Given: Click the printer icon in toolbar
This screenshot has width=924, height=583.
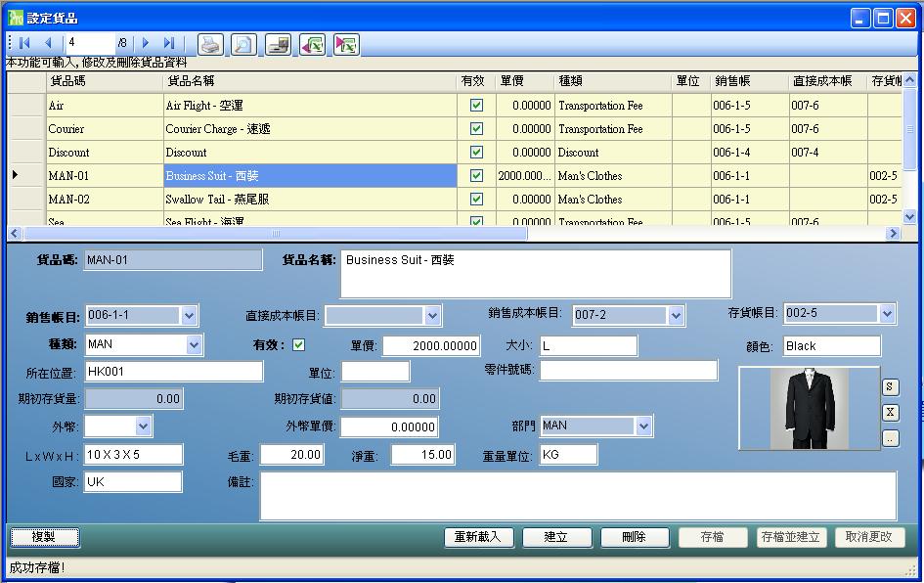Looking at the screenshot, I should point(210,44).
